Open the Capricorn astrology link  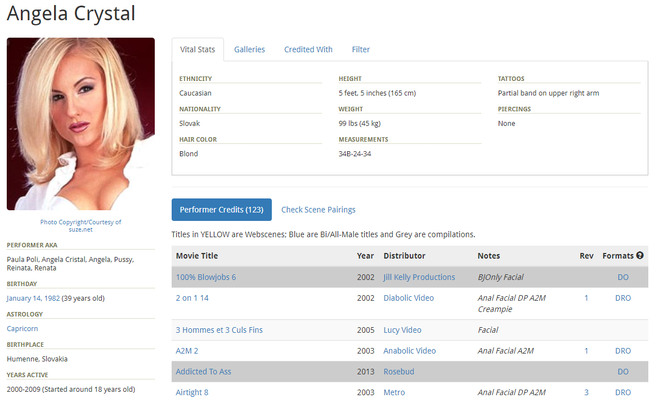tap(22, 328)
